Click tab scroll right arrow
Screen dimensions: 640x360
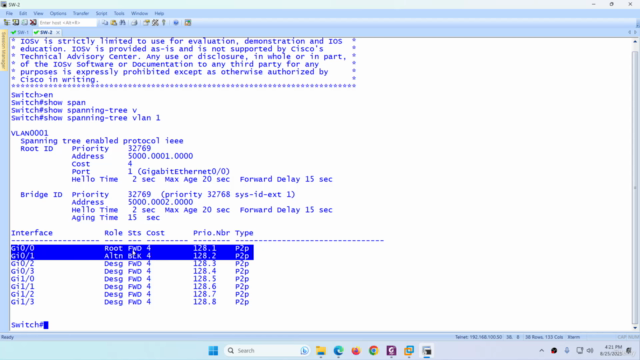[x=635, y=32]
